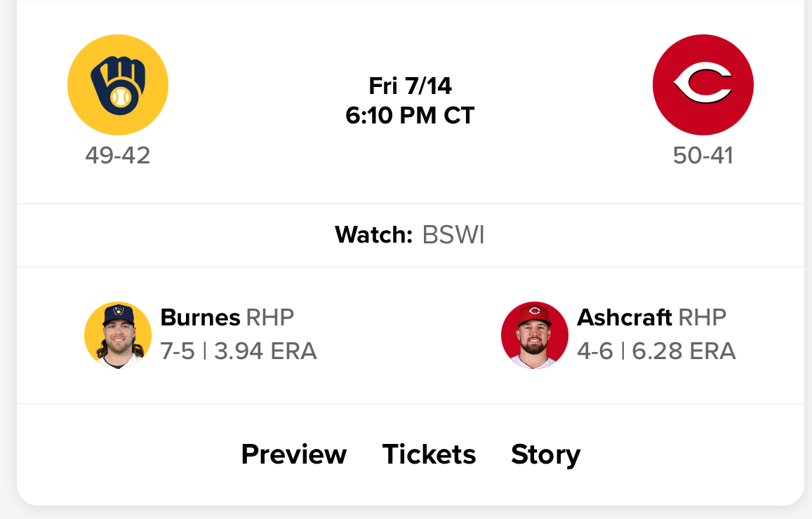Click the Reds 50-41 record
This screenshot has height=519, width=812.
tap(703, 155)
